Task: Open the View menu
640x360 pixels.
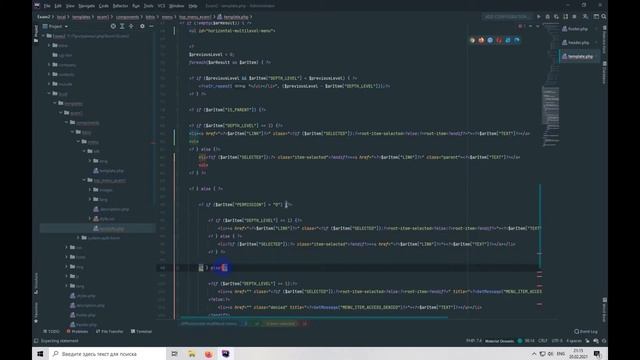Action: pos(70,6)
